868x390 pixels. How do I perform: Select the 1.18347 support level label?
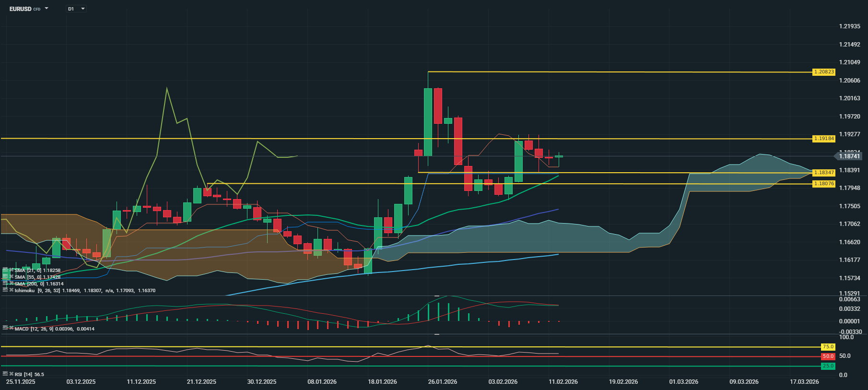[x=824, y=173]
